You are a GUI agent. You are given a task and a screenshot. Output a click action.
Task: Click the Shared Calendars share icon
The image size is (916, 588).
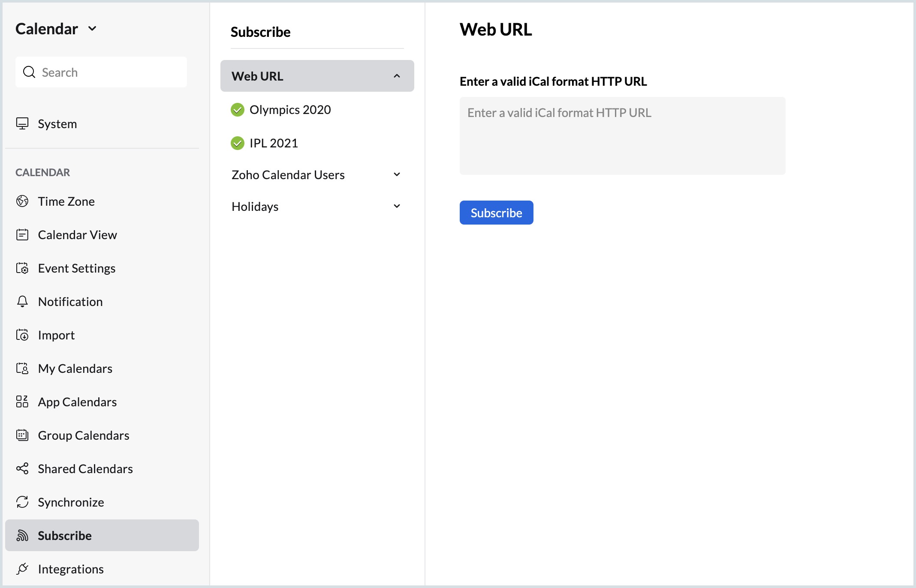click(x=22, y=469)
